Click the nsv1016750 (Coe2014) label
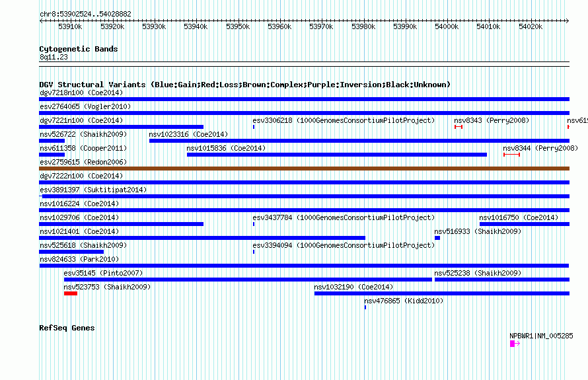The width and height of the screenshot is (588, 380). pos(519,217)
